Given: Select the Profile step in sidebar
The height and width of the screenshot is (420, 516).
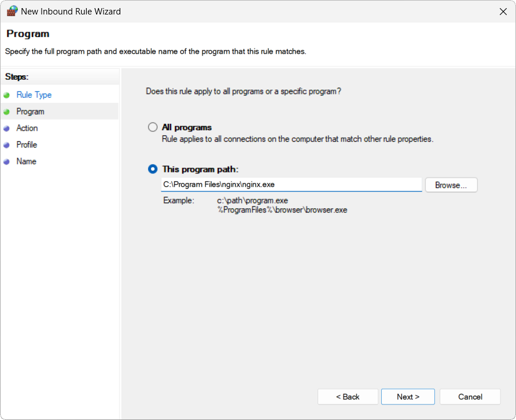Looking at the screenshot, I should click(x=27, y=145).
